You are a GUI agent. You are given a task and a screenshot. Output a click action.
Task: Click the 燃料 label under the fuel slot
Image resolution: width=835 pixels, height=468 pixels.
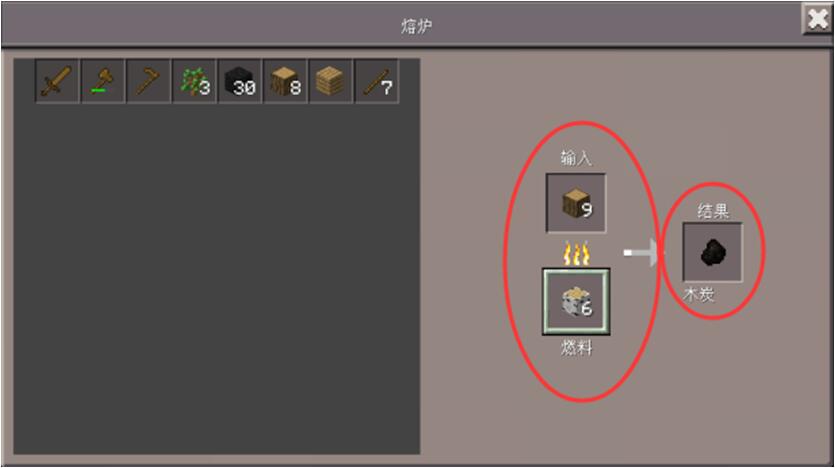click(577, 348)
